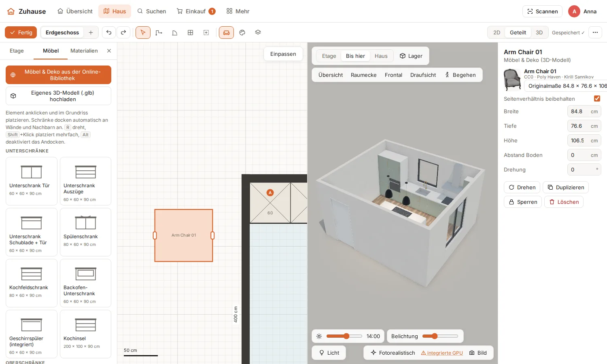Open the Haus navigation tab
The image size is (607, 364).
115,11
